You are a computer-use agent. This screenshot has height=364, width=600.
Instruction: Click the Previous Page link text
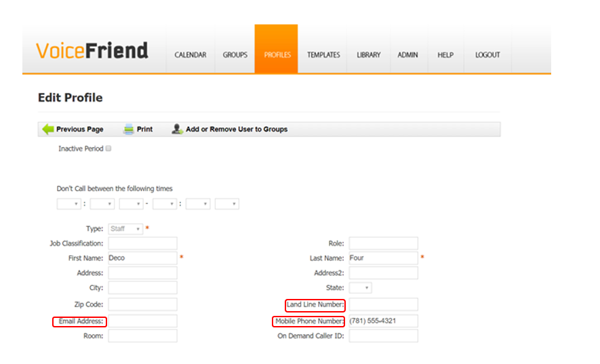pyautogui.click(x=79, y=129)
